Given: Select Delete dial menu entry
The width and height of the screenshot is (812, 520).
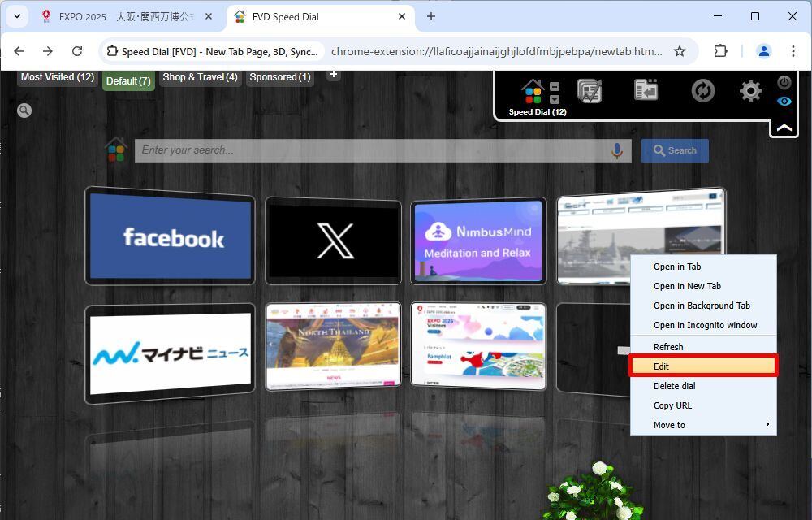Looking at the screenshot, I should click(x=703, y=386).
